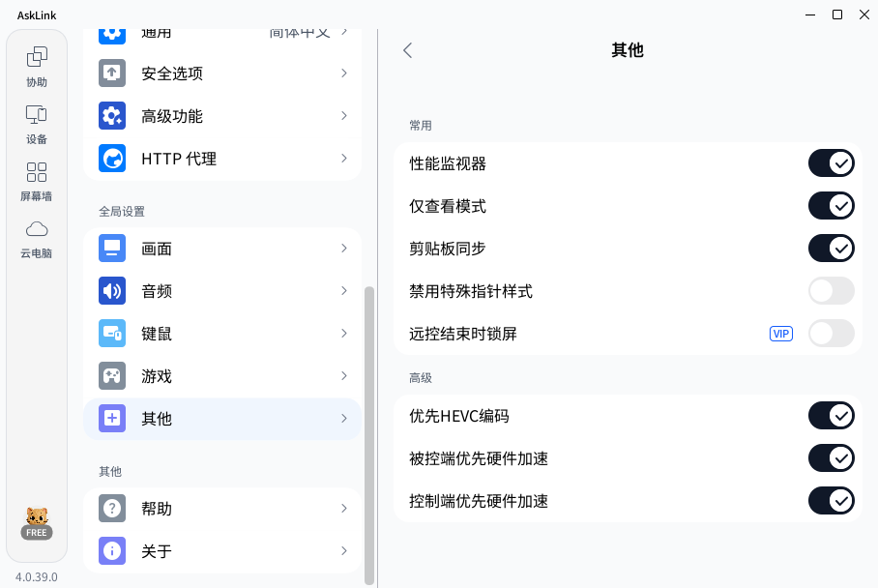Image resolution: width=878 pixels, height=588 pixels.
Task: Expand 键鼠 settings chevron
Action: click(x=344, y=334)
